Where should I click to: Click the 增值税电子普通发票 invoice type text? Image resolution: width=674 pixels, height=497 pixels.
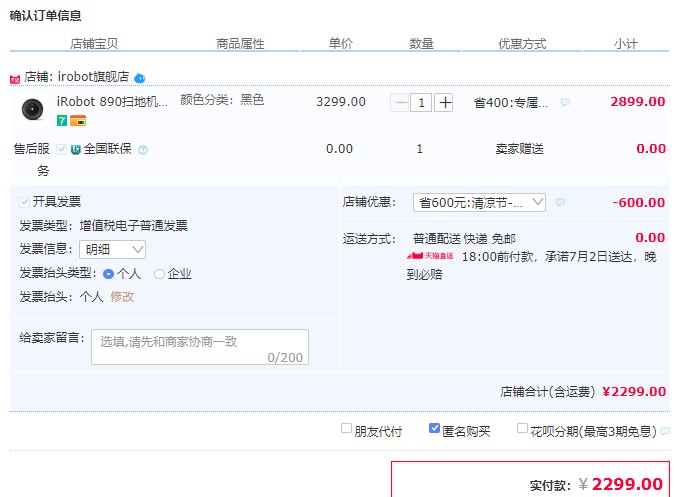pos(134,226)
